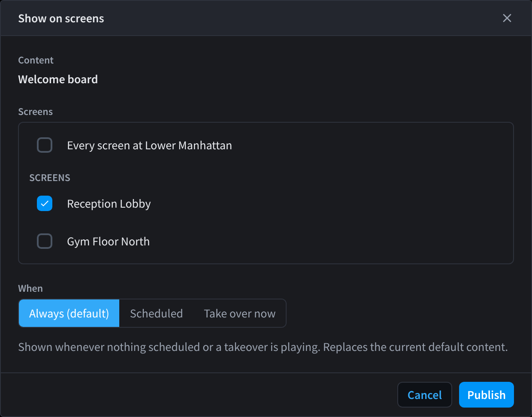Click the Show on screens title
The height and width of the screenshot is (417, 532).
pyautogui.click(x=61, y=18)
